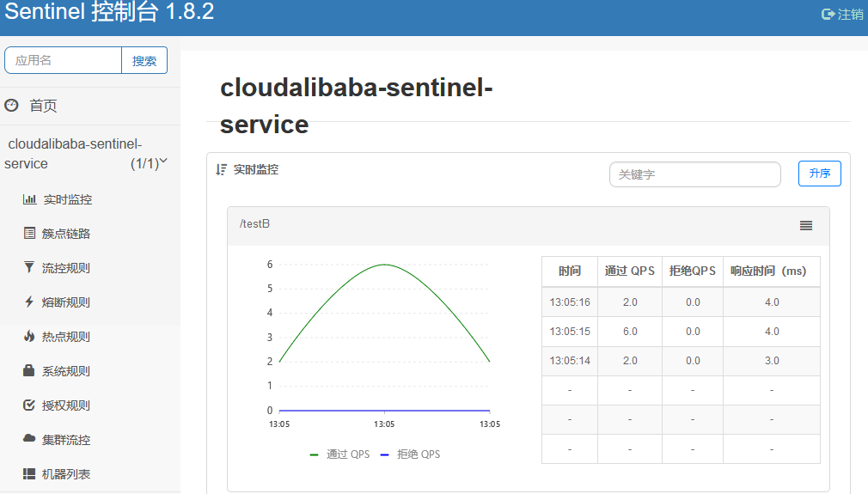Toggle 拒绝 QPS series in chart legend
Screen dimensions: 868x494
[410, 454]
